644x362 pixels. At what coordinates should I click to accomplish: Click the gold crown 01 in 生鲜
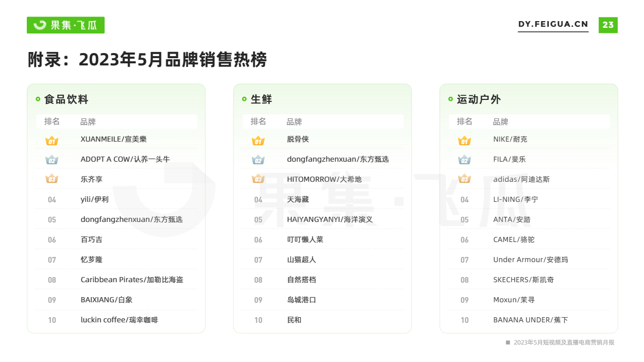coord(258,140)
